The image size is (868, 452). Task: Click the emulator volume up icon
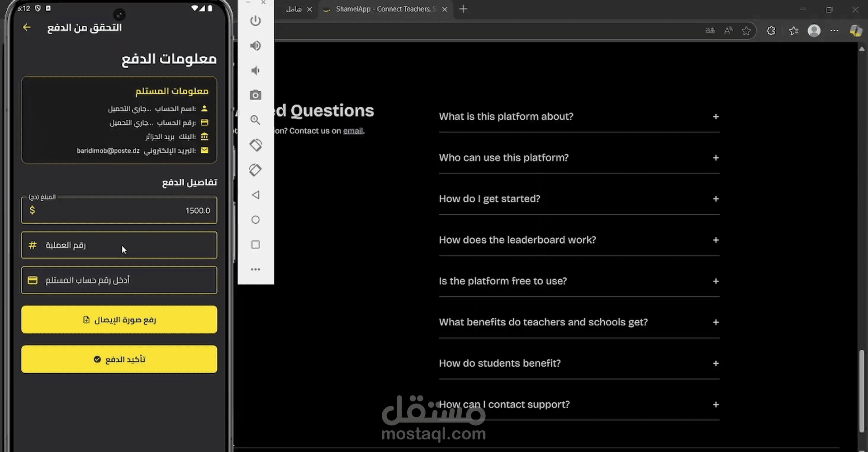click(256, 46)
